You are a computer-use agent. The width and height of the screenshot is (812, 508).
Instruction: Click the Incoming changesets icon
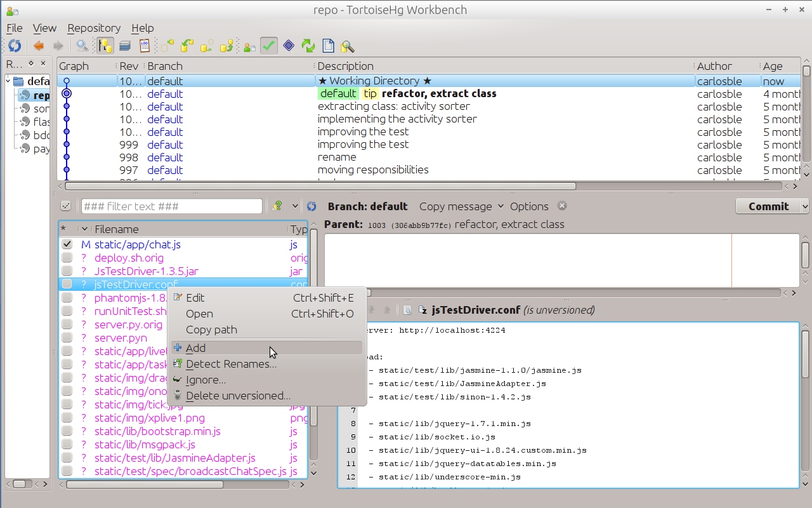pos(167,46)
